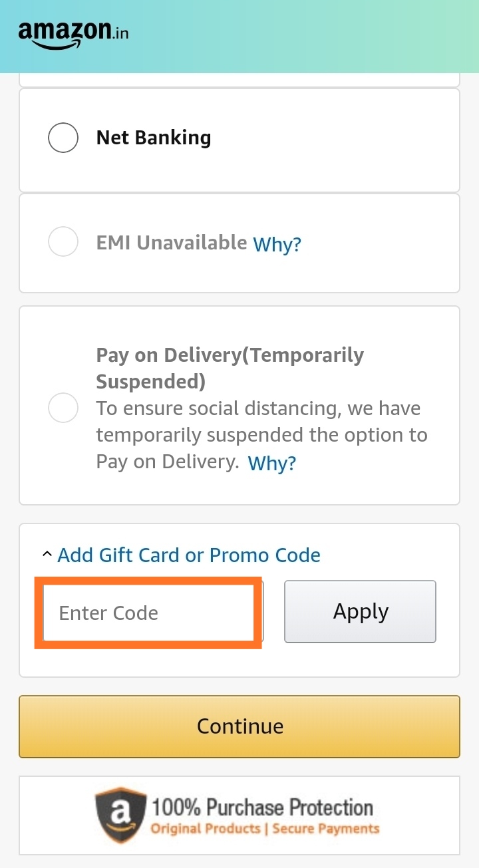Select the Net Banking radio button
Viewport: 479px width, 868px height.
click(x=63, y=138)
